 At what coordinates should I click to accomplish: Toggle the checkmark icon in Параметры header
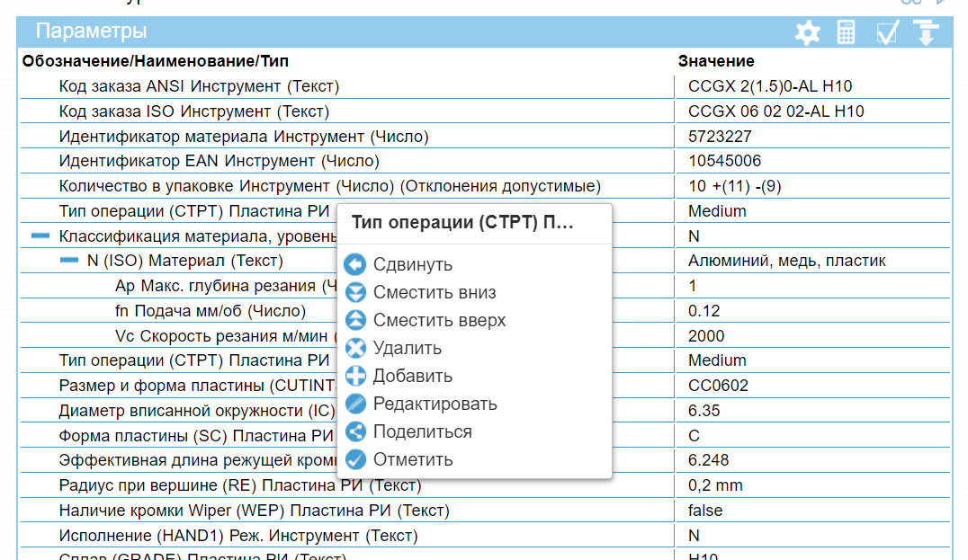click(x=887, y=33)
